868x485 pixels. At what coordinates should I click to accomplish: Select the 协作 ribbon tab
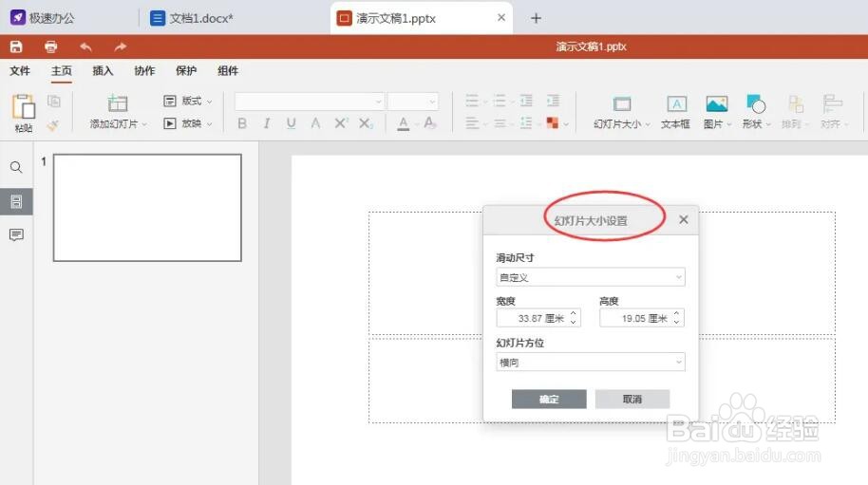[144, 71]
